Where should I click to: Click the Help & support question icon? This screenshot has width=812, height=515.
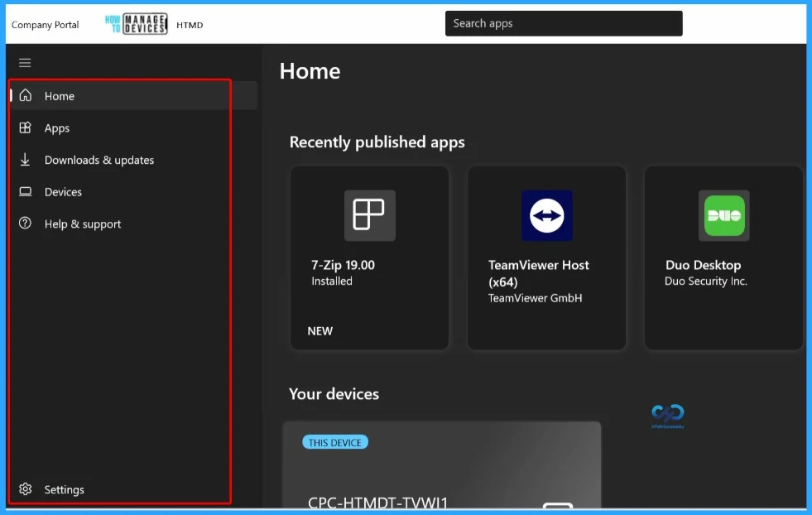coord(25,224)
